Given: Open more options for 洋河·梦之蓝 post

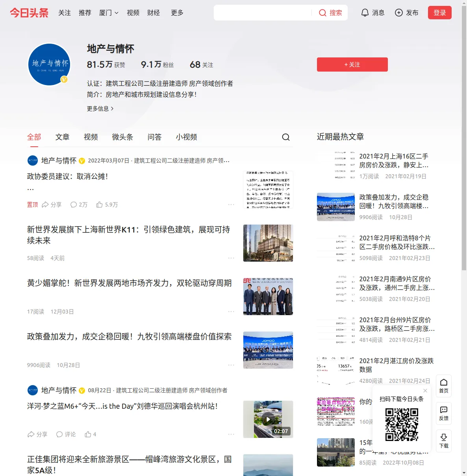Looking at the screenshot, I should coord(231,434).
